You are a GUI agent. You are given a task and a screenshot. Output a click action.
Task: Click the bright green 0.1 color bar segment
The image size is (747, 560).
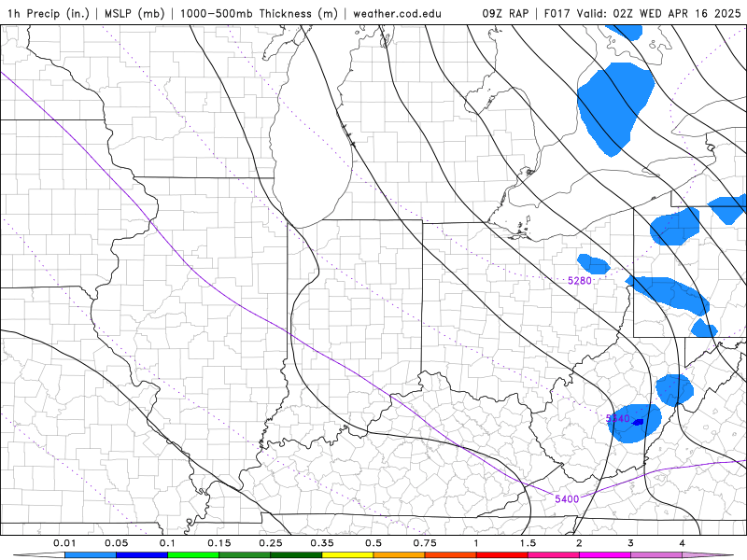click(x=193, y=555)
